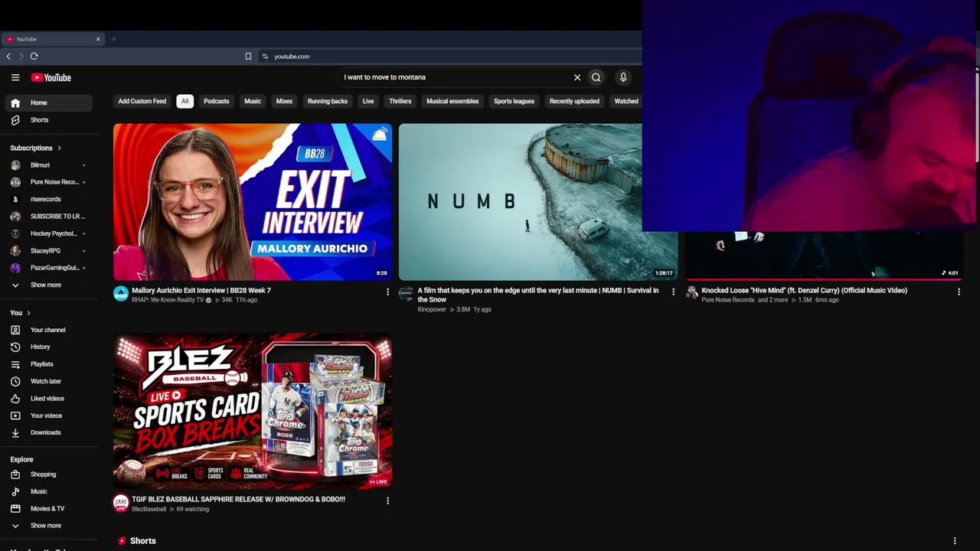Click the search magnifier button

(596, 77)
